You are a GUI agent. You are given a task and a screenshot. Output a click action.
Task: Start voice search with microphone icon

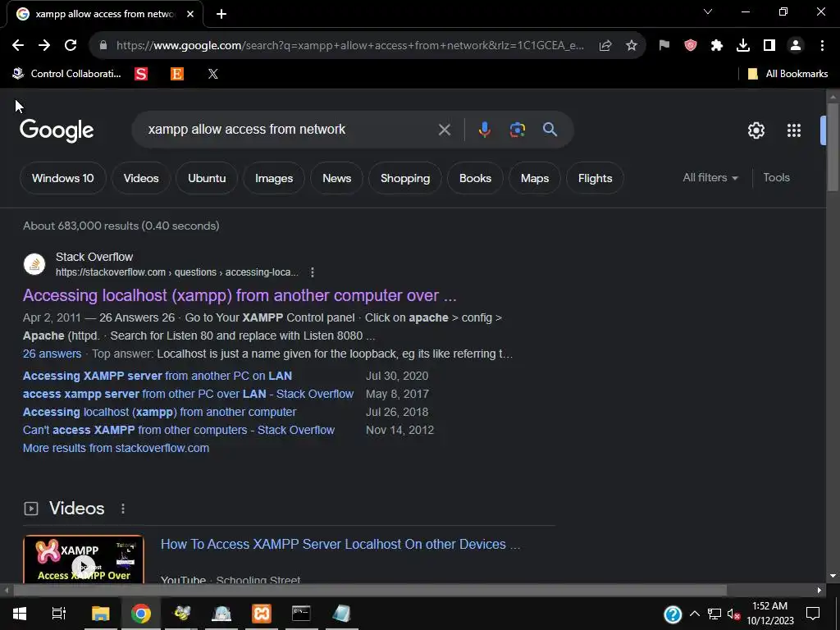(x=484, y=130)
